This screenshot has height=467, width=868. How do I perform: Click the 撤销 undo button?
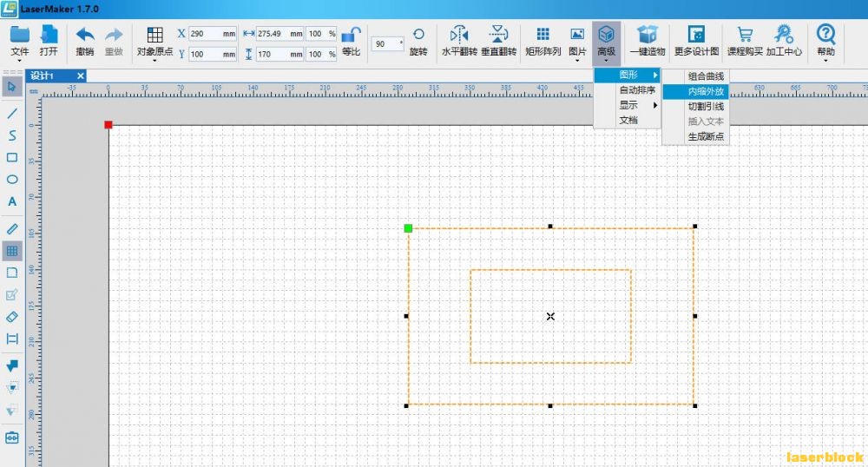[x=85, y=40]
